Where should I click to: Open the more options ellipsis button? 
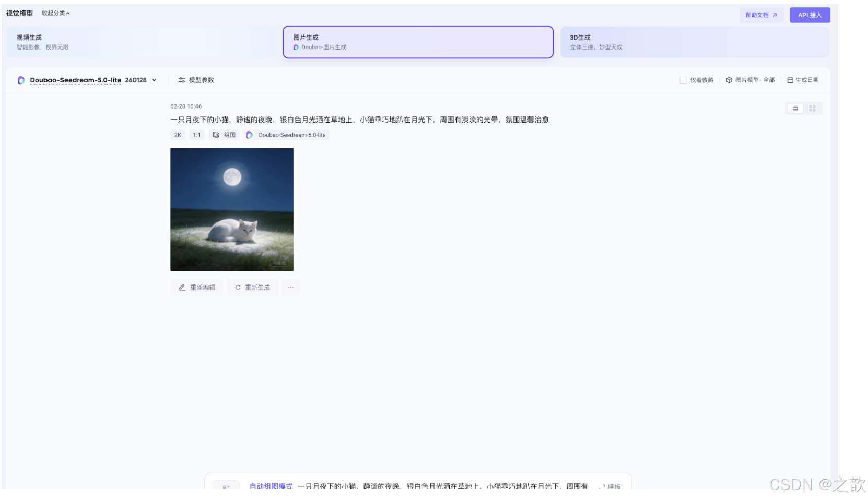(290, 288)
